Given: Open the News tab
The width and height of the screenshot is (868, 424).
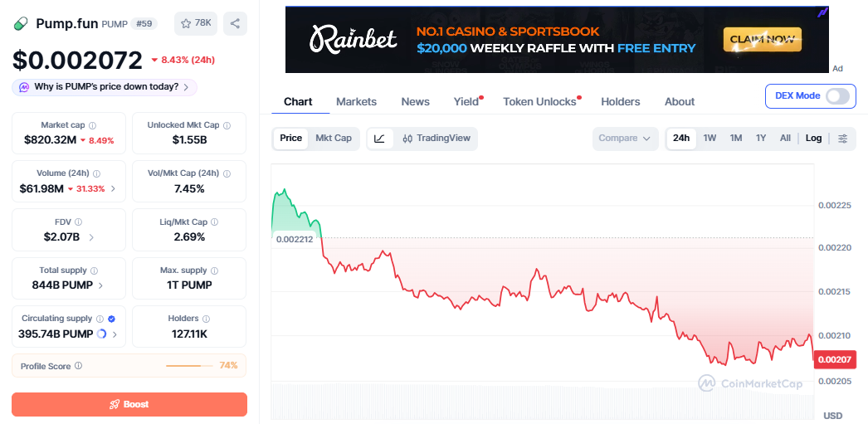Looking at the screenshot, I should [x=415, y=102].
